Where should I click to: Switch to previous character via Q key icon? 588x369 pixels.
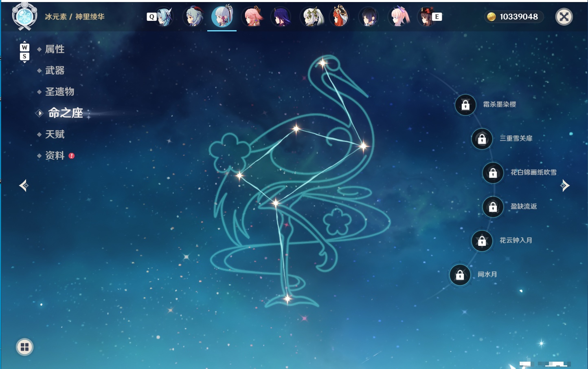[x=151, y=17]
